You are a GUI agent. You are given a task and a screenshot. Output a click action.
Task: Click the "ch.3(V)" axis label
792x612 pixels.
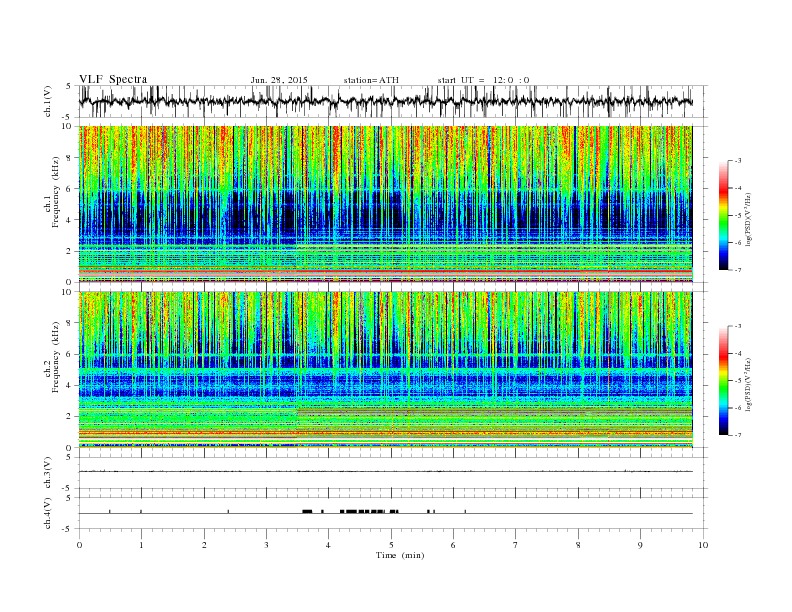47,472
